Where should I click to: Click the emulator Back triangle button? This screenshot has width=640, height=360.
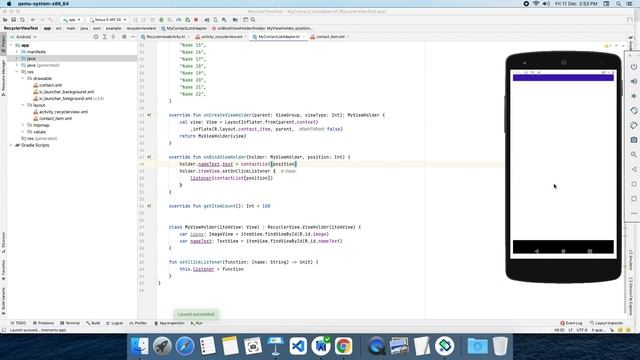coord(633,169)
